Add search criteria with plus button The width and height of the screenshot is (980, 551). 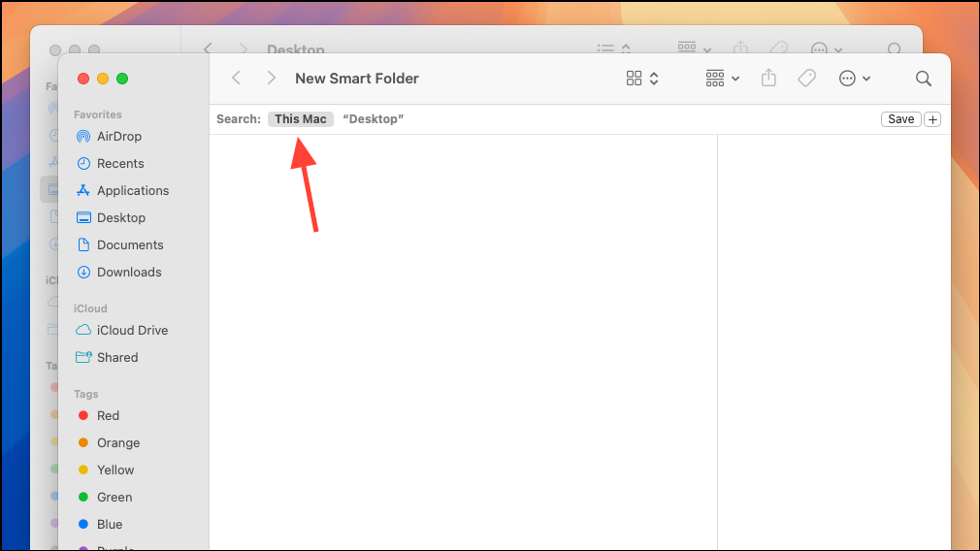coord(932,118)
